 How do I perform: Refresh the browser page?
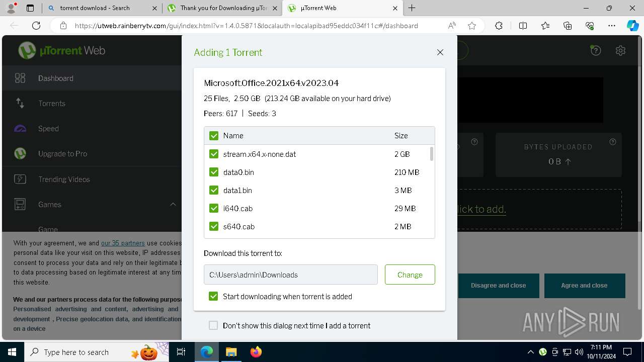(x=36, y=26)
